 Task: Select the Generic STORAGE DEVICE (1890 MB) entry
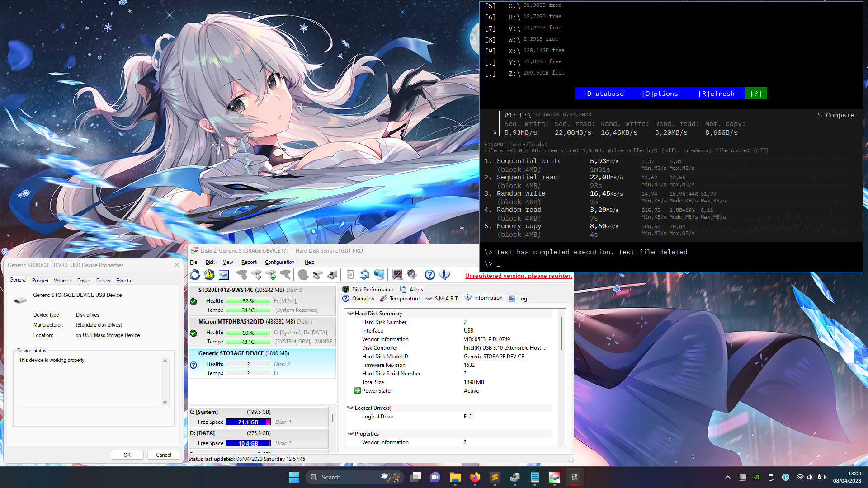(x=262, y=363)
